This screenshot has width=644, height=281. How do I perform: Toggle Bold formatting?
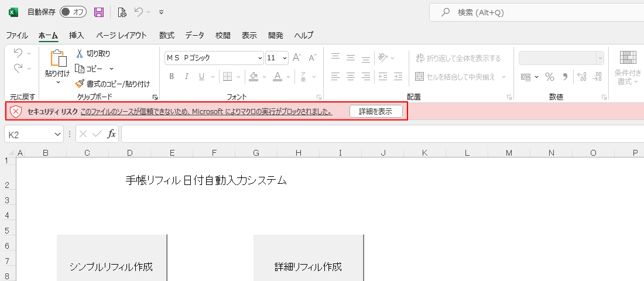click(172, 77)
